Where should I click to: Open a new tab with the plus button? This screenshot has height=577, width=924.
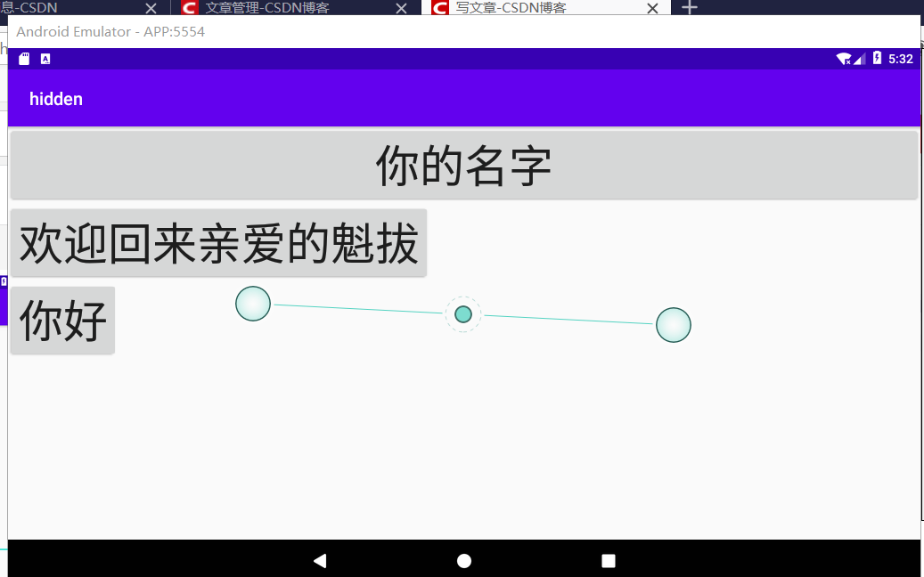point(690,8)
